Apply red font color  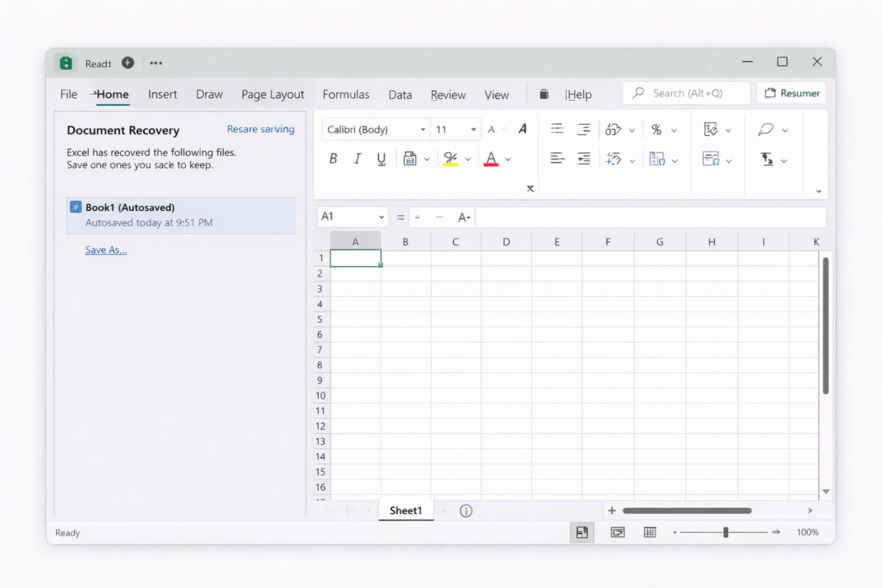[491, 159]
